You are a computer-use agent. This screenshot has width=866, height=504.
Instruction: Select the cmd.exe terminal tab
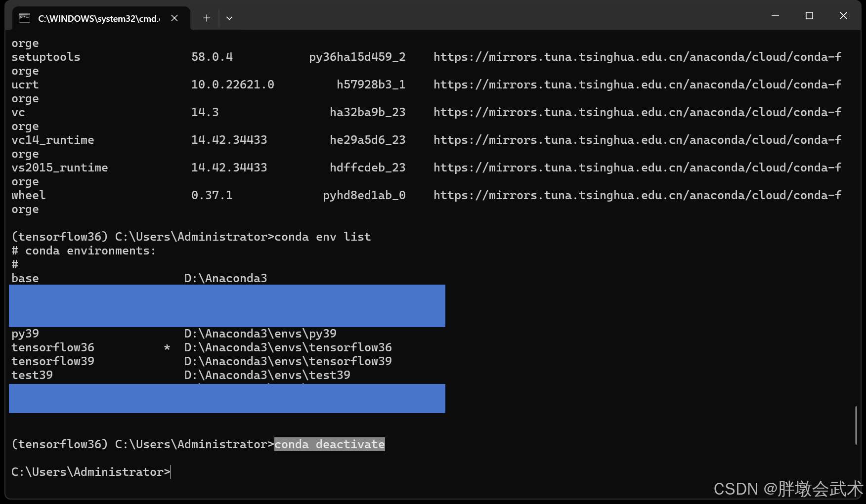[101, 18]
